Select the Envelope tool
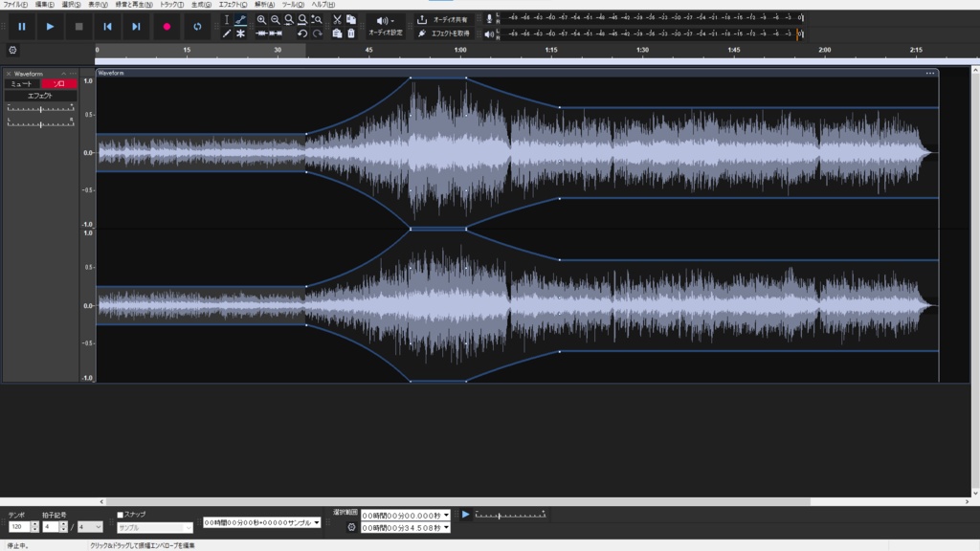980x551 pixels. (x=241, y=20)
